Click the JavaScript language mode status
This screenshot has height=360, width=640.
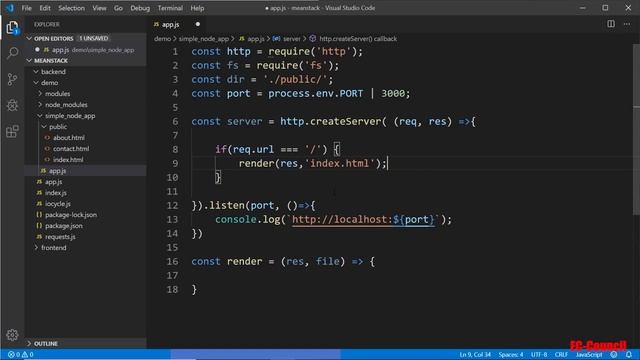coord(589,354)
